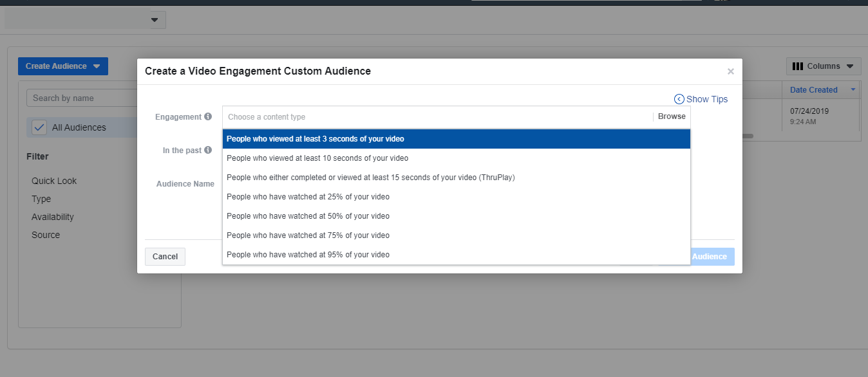The height and width of the screenshot is (377, 868).
Task: Open the account selector dropdown at top
Action: (x=154, y=20)
